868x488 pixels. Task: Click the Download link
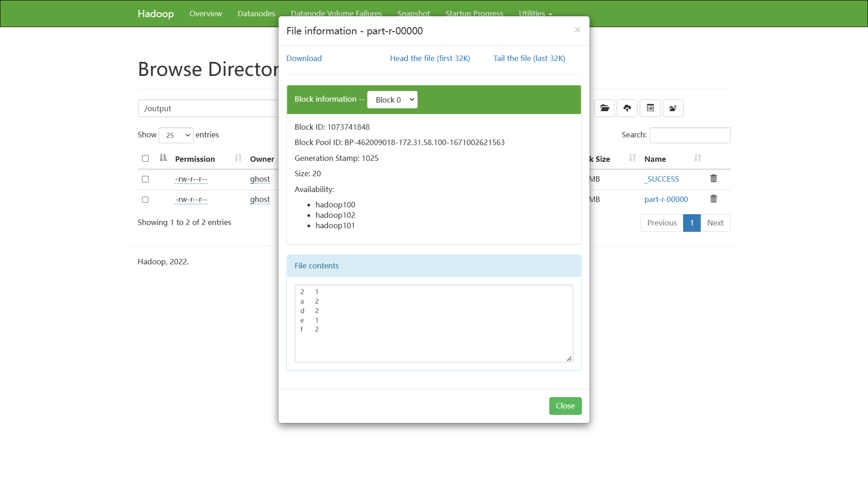point(304,58)
